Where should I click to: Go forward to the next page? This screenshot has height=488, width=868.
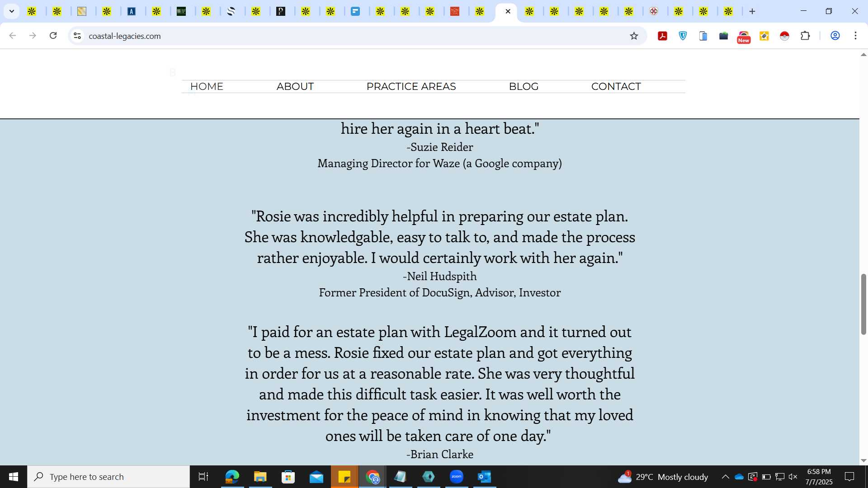[x=33, y=36]
